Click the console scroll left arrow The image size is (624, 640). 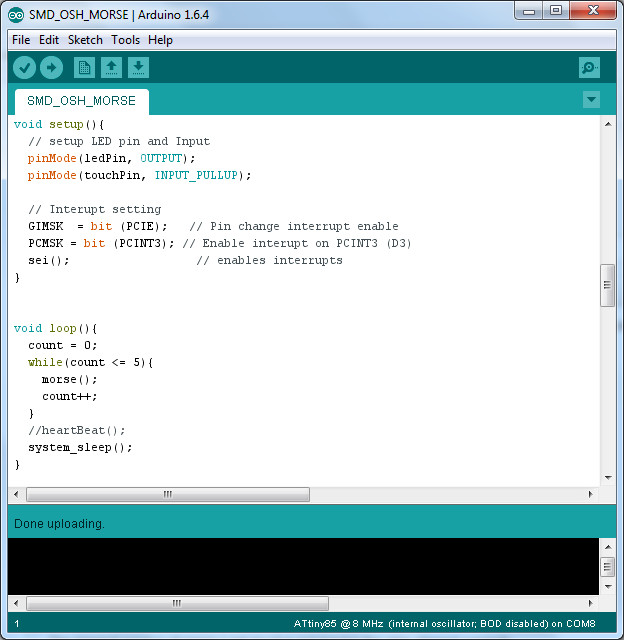coord(16,603)
